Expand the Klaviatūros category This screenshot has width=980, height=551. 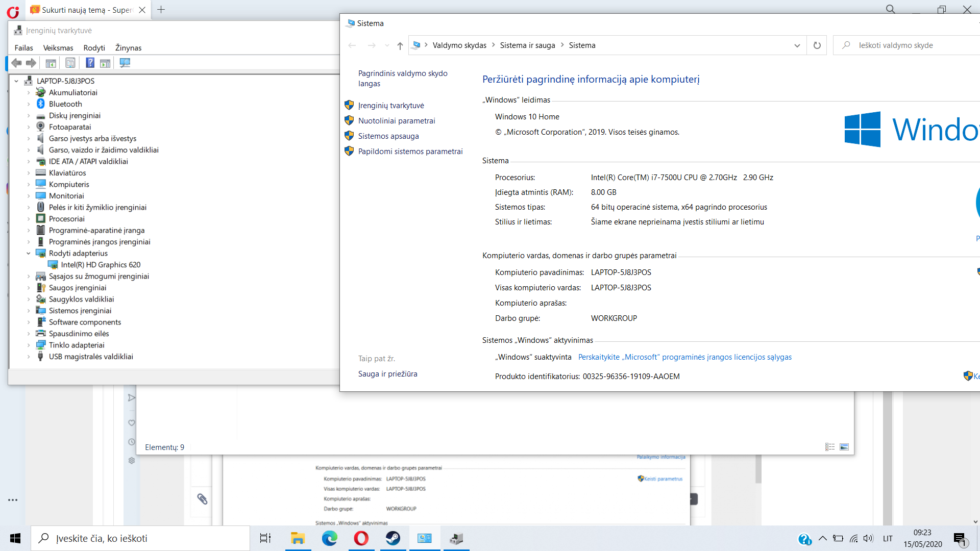(x=29, y=172)
